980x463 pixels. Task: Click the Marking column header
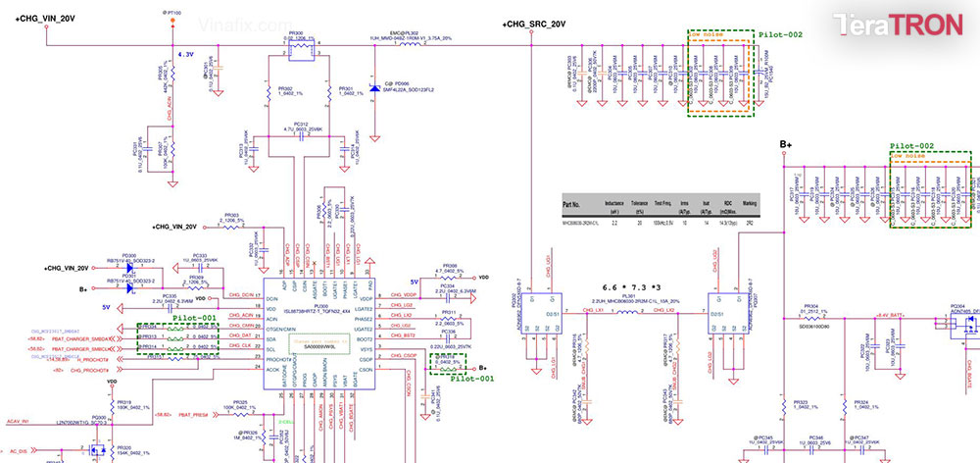(750, 203)
